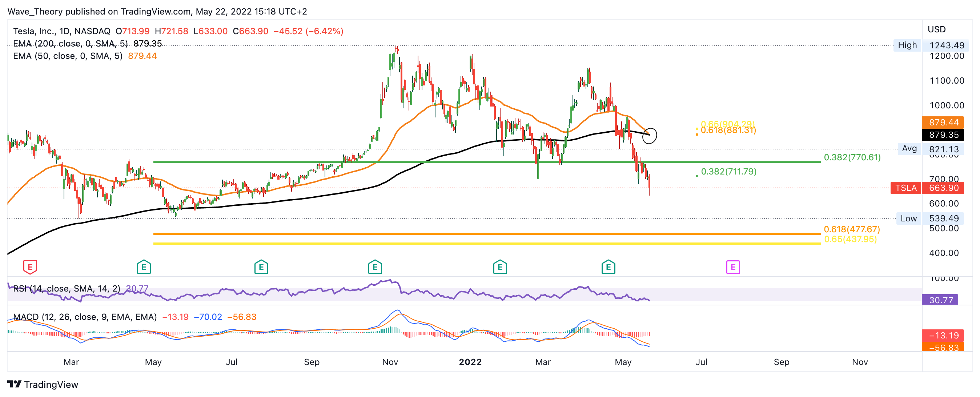This screenshot has width=980, height=397.
Task: Click the black circle annotation on EMA cross
Action: [650, 135]
